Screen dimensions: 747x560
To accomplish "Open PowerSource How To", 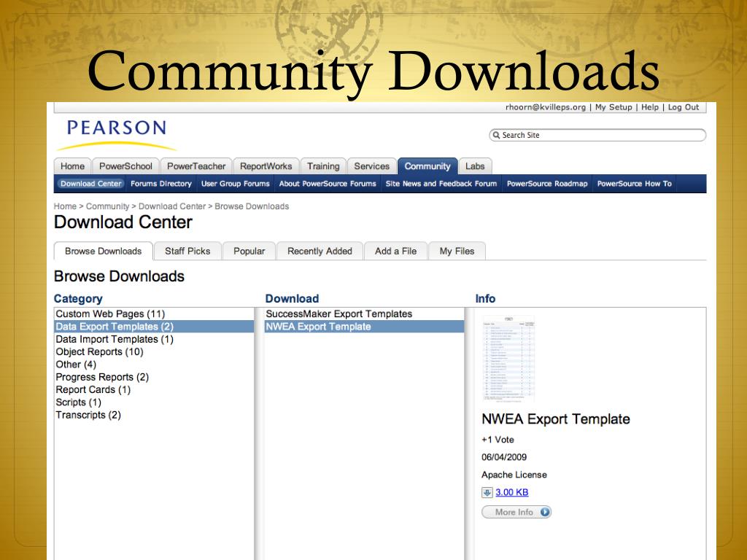I will point(635,184).
